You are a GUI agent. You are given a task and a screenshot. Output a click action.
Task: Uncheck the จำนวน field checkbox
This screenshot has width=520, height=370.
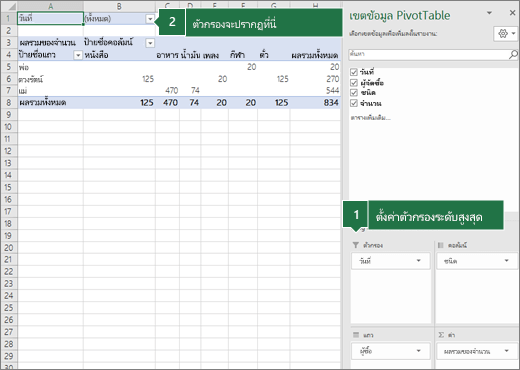tap(354, 103)
